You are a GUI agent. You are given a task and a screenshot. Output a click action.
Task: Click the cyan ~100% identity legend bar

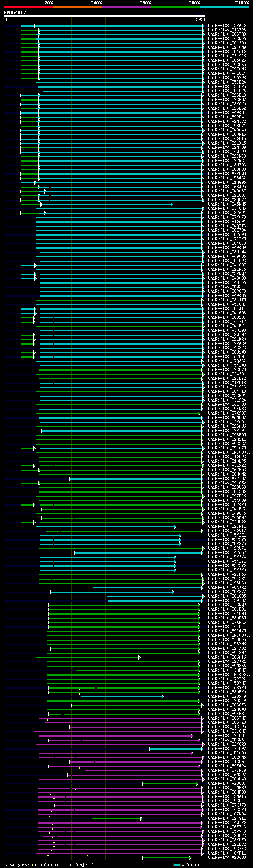(x=225, y=7)
